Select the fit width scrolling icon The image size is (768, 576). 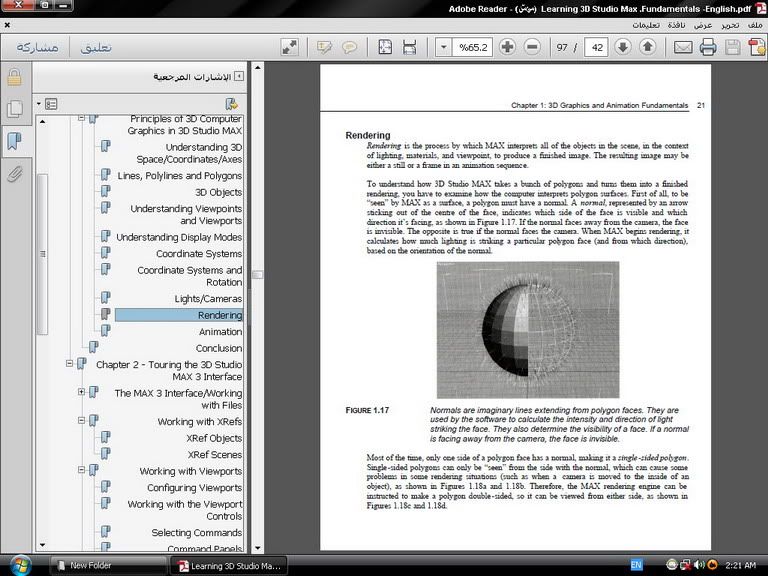coord(409,48)
